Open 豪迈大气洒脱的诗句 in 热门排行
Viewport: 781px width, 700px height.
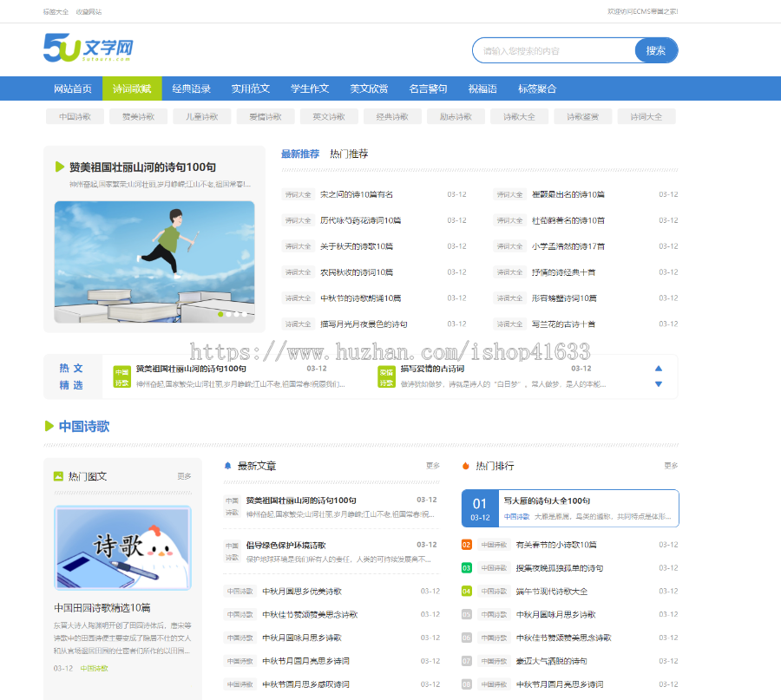pyautogui.click(x=552, y=661)
